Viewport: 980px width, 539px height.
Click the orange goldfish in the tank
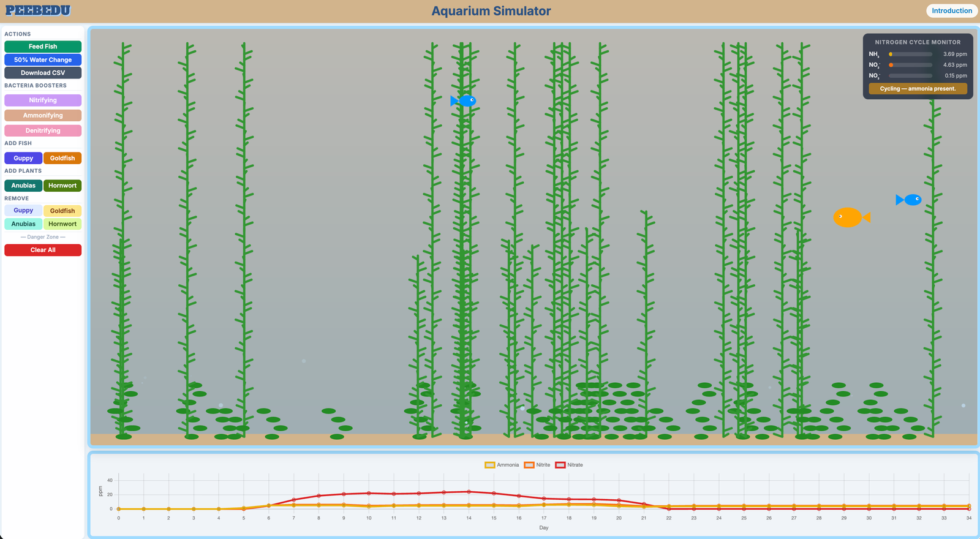(x=849, y=217)
